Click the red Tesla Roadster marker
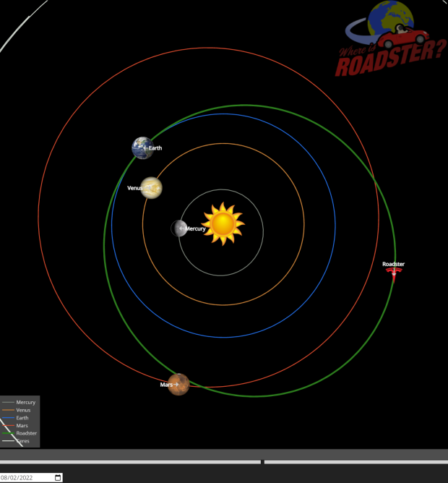 coord(394,275)
